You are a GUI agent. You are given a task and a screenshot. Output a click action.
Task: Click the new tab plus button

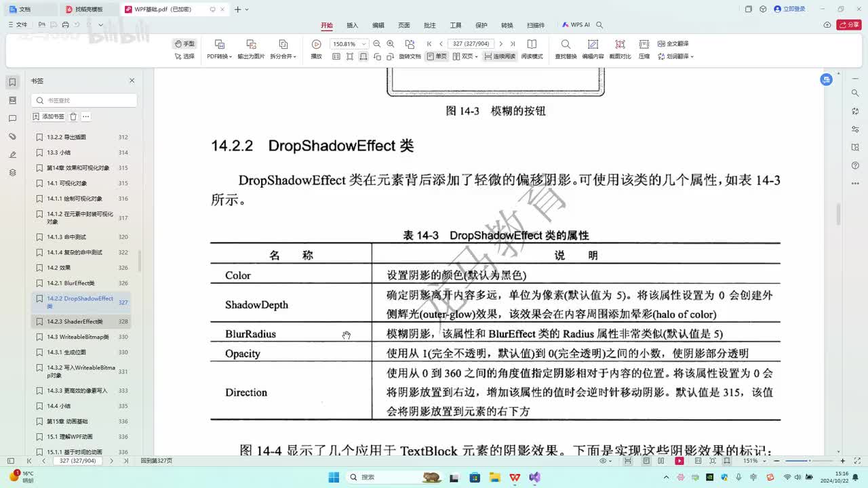point(237,9)
